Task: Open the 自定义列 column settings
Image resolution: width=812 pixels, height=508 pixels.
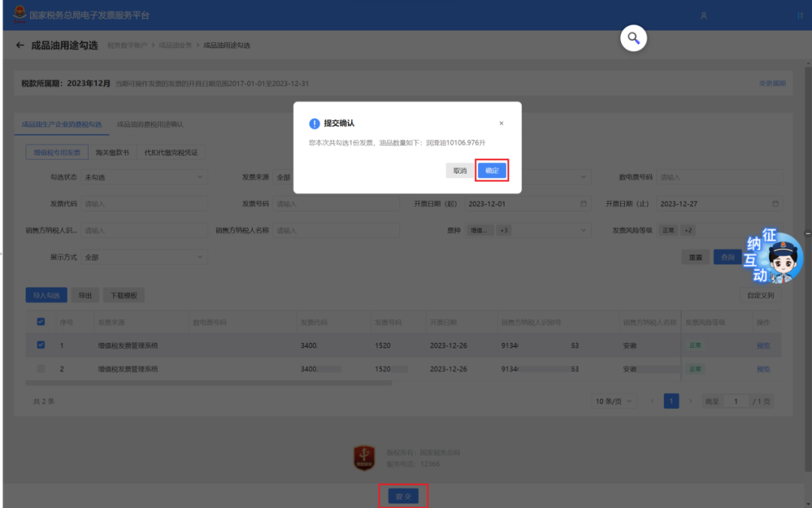Action: (x=761, y=296)
